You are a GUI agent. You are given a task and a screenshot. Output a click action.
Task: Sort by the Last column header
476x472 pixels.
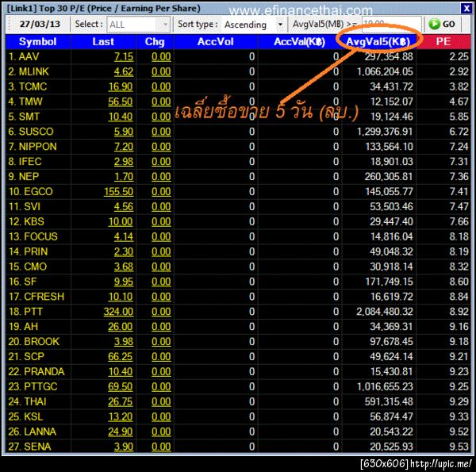point(103,42)
